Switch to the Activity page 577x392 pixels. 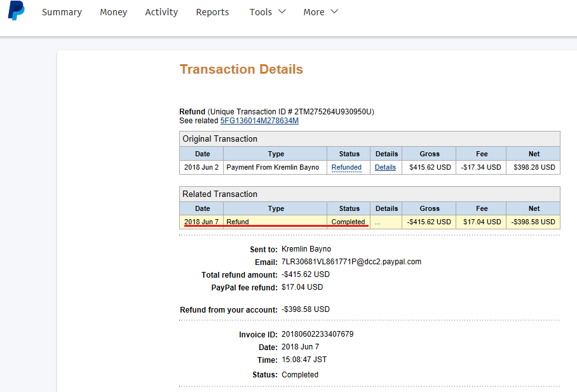pyautogui.click(x=161, y=11)
